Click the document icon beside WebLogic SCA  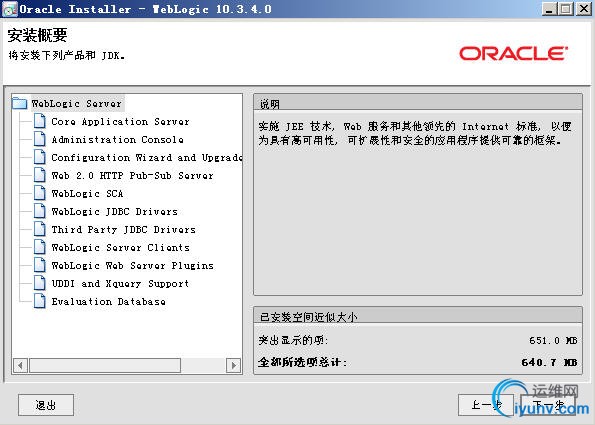tap(39, 193)
